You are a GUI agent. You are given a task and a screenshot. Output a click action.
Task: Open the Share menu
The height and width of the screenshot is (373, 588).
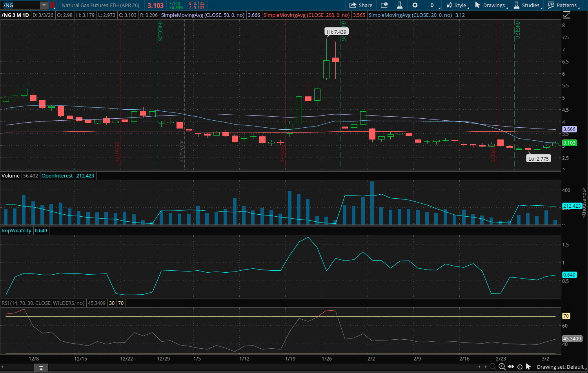360,5
